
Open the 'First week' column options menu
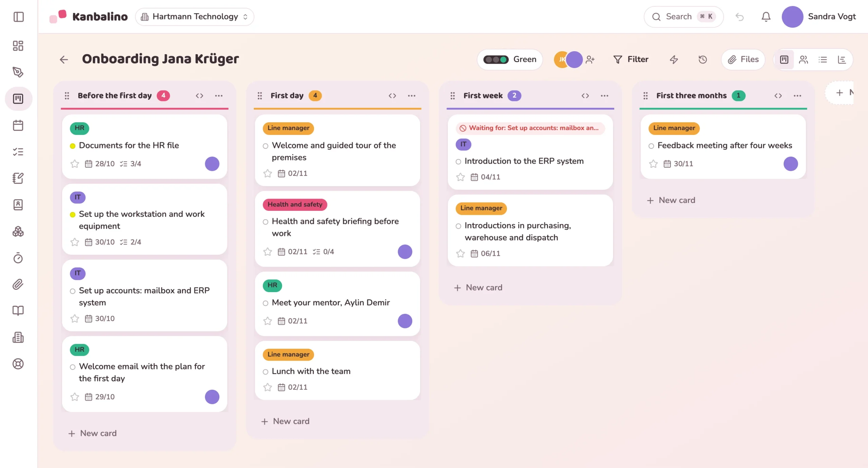click(x=605, y=96)
